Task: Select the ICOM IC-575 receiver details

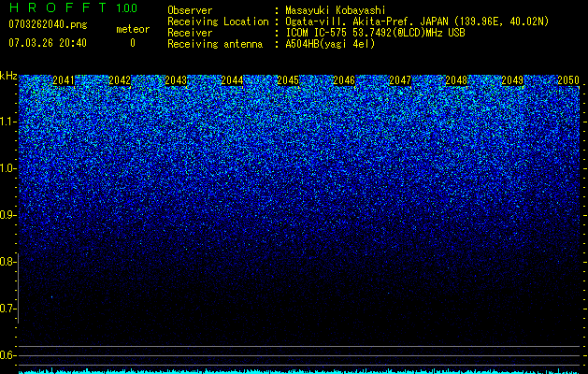Action: [375, 33]
